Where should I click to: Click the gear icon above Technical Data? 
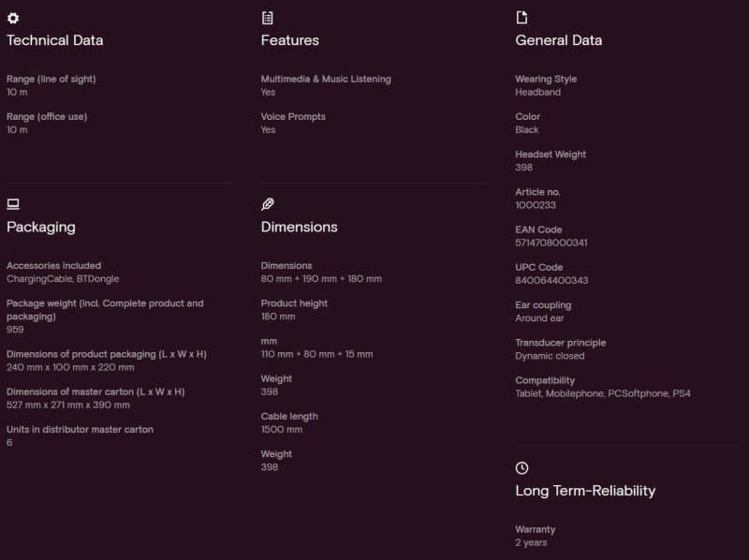click(x=13, y=18)
